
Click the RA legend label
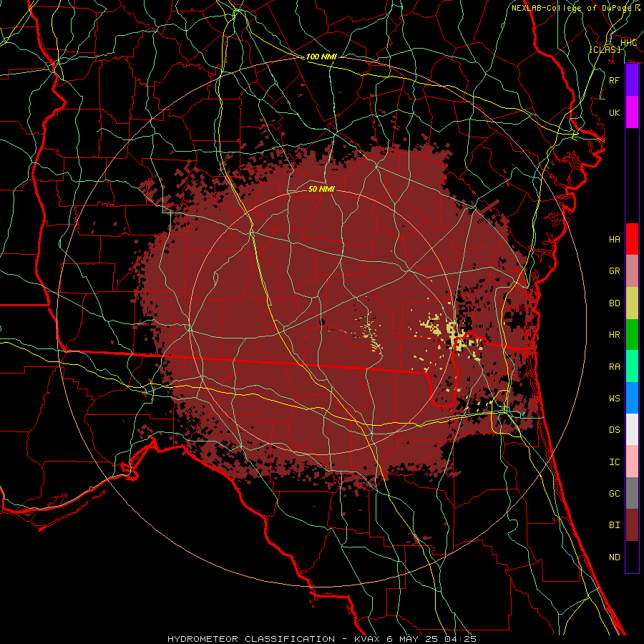click(615, 366)
